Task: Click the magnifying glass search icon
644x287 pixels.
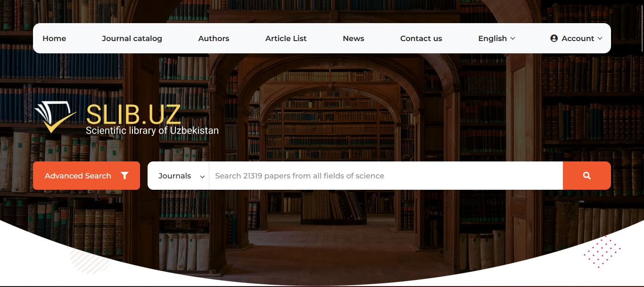Action: (586, 176)
